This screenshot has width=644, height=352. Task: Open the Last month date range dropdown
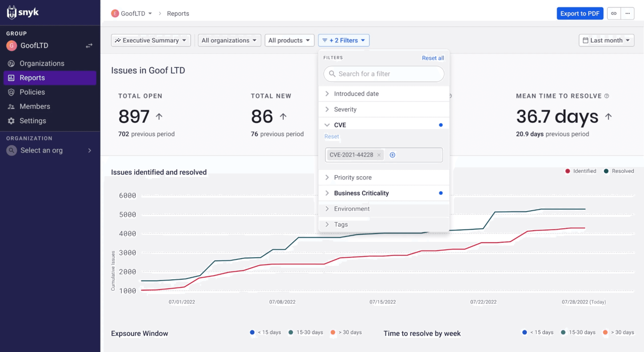tap(606, 40)
